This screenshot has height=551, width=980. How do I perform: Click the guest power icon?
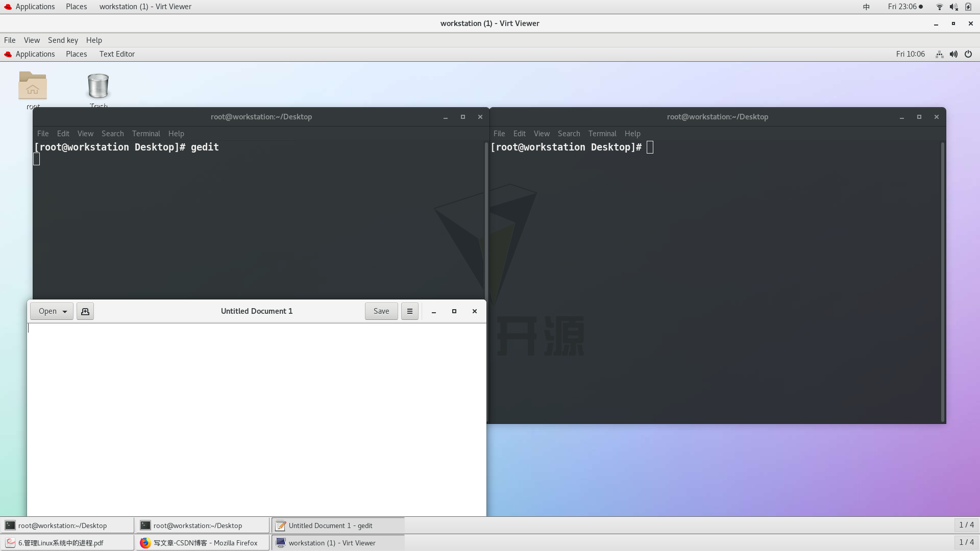[968, 54]
